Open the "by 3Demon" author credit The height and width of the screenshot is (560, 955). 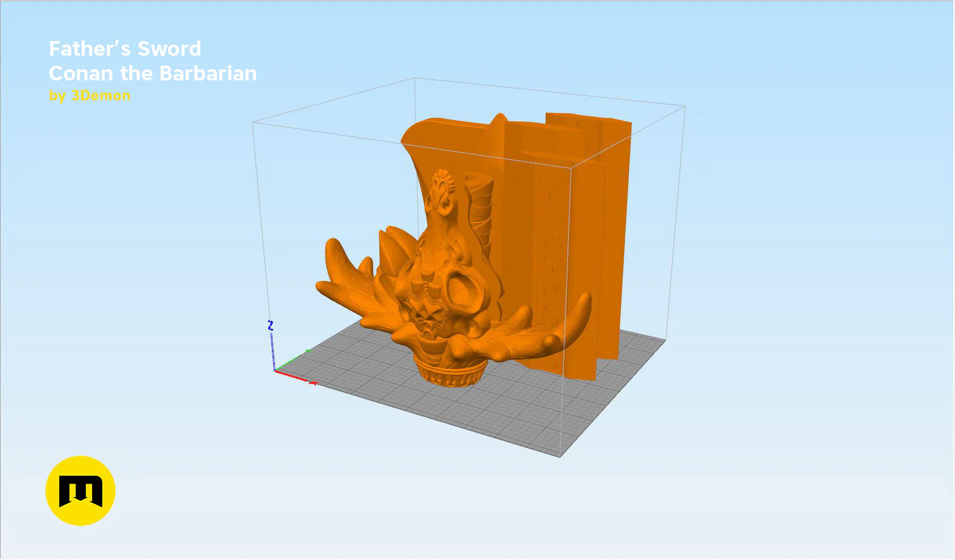coord(90,96)
